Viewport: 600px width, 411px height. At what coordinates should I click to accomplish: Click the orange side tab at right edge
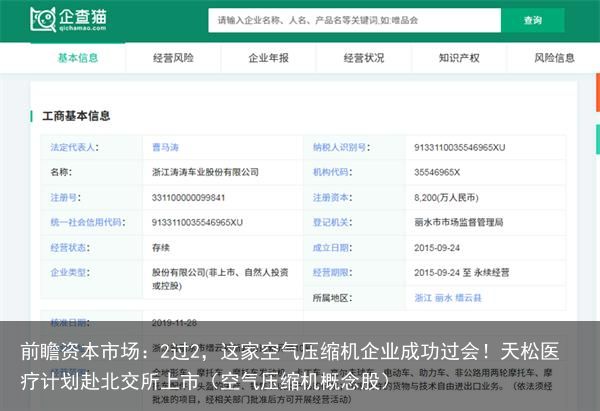tap(598, 92)
